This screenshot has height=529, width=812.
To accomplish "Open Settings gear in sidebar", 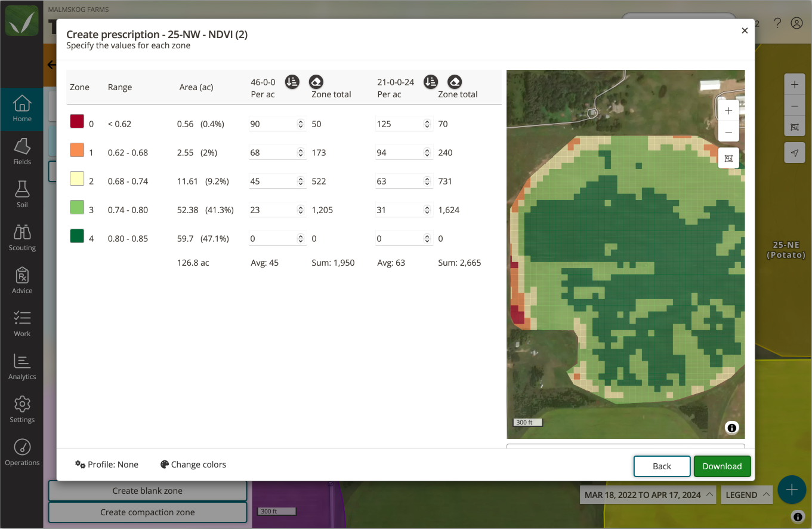I will pos(22,410).
